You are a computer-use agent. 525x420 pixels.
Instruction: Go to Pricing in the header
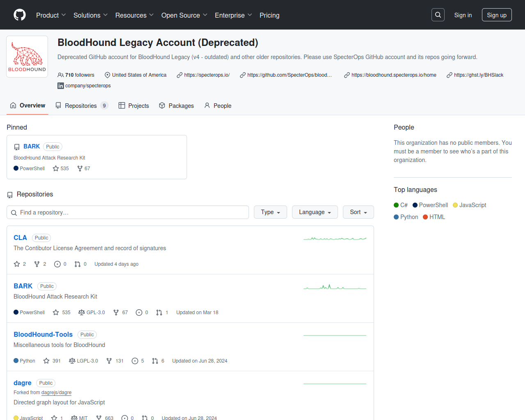[269, 15]
